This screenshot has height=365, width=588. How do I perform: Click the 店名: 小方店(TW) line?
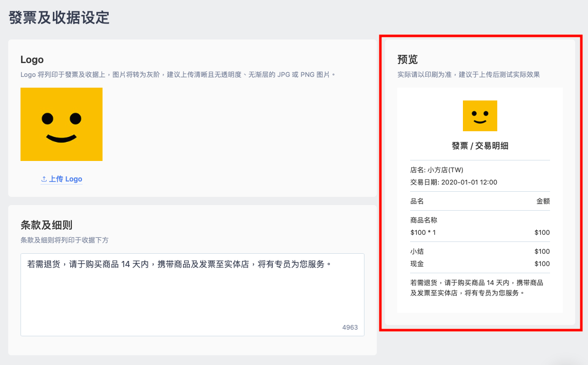coord(437,170)
